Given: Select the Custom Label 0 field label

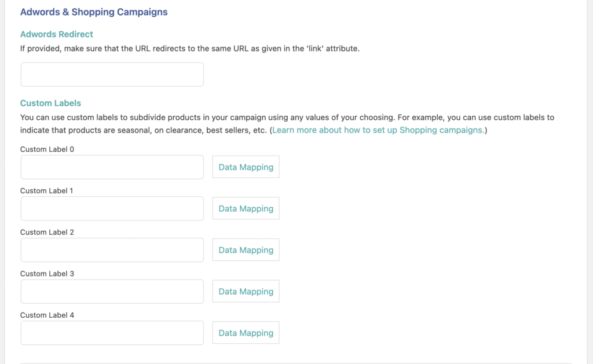Looking at the screenshot, I should (x=47, y=149).
